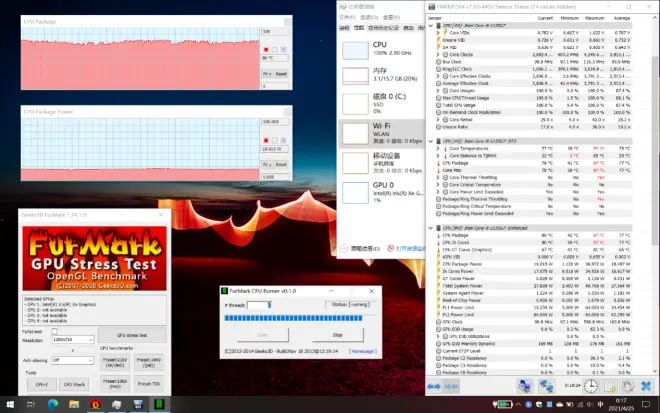Viewport: 660px width, 413px height.
Task: Run Preset:2160 4K benchmark
Action: [x=115, y=362]
